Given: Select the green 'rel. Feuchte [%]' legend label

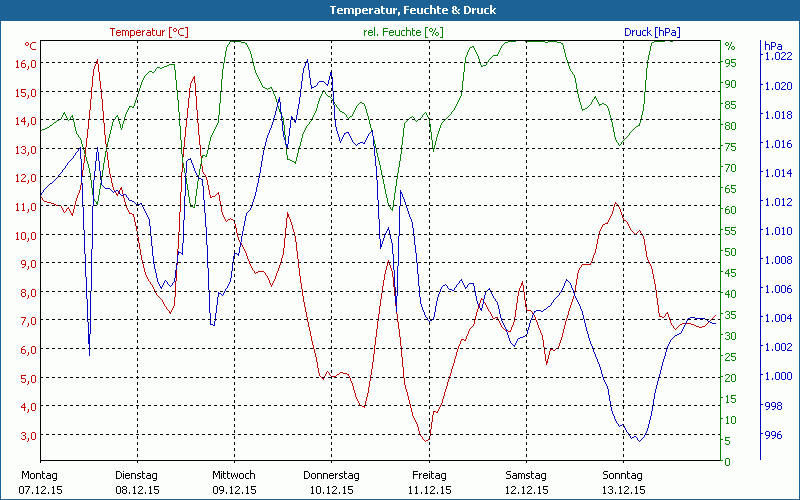Looking at the screenshot, I should point(402,32).
